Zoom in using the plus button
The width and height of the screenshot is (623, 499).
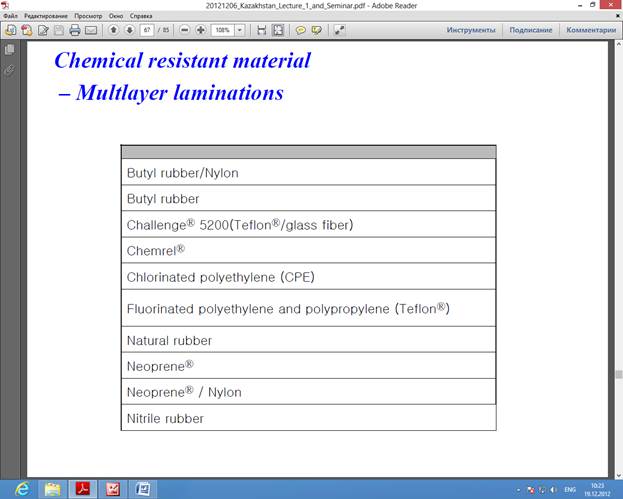click(201, 30)
